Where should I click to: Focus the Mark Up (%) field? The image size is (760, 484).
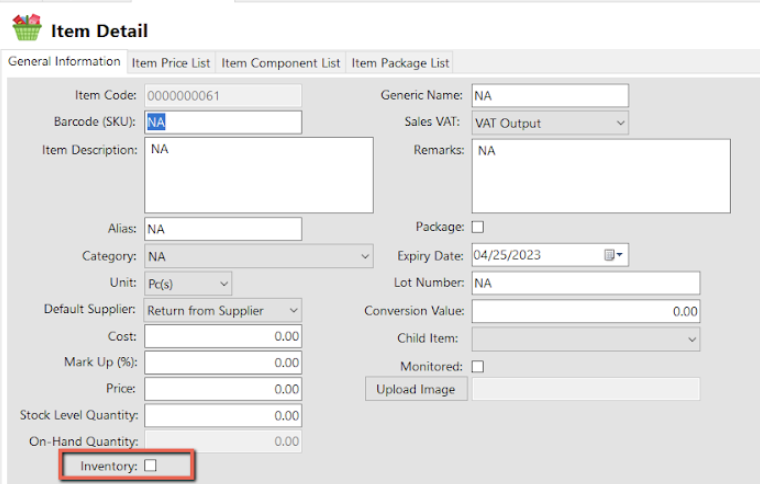coord(223,362)
